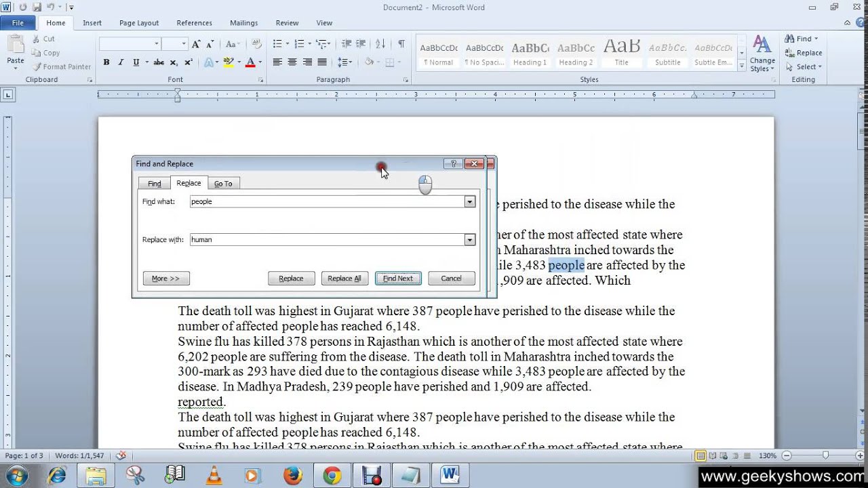The width and height of the screenshot is (868, 488).
Task: Open the File tab
Action: click(18, 23)
